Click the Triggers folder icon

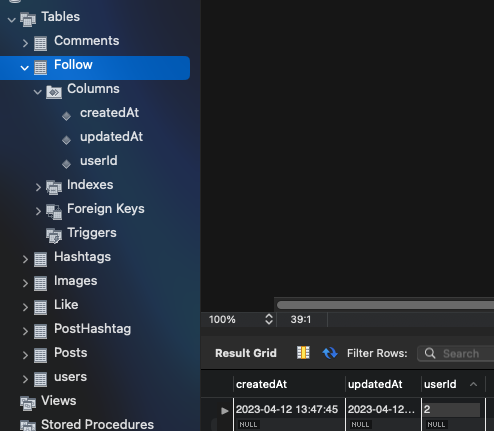54,236
